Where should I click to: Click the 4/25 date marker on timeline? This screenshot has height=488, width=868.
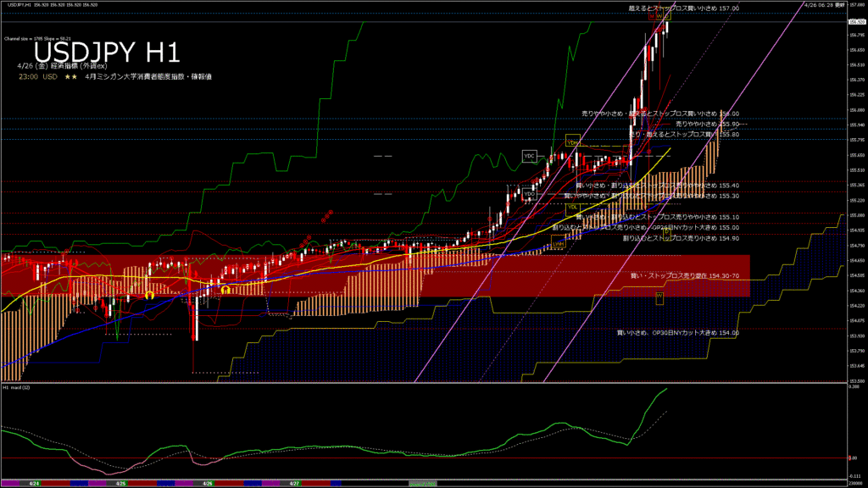click(120, 483)
